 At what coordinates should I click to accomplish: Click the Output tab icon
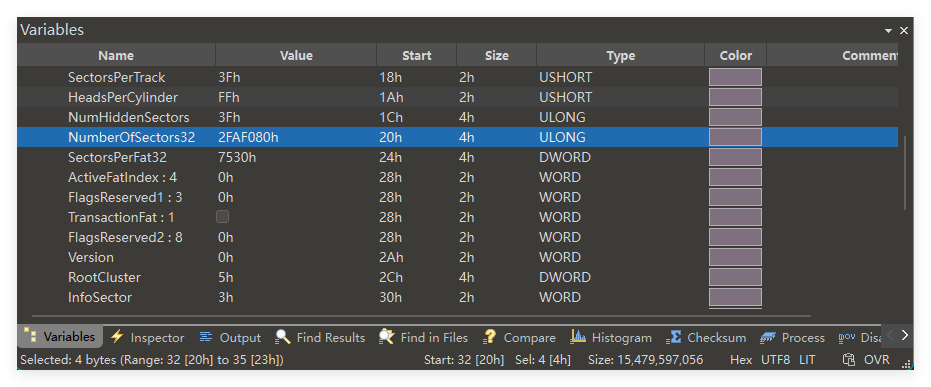[x=205, y=337]
